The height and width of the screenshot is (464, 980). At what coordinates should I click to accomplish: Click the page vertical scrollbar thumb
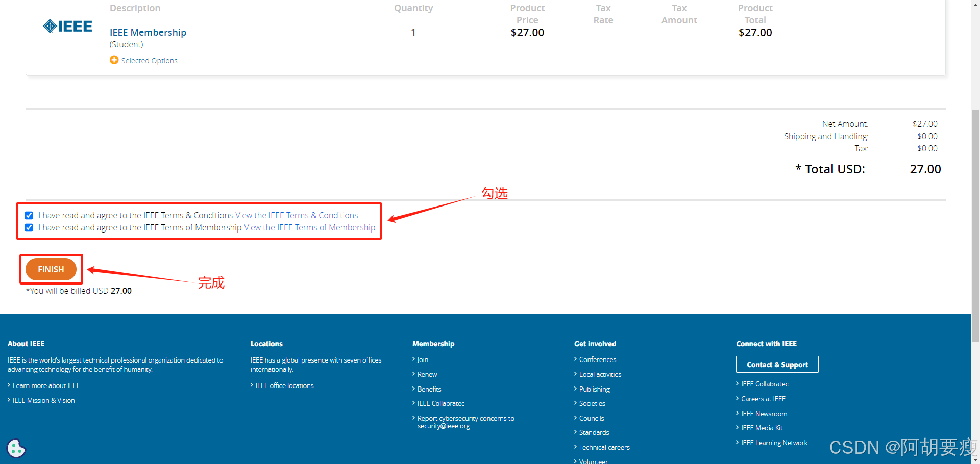tap(975, 224)
